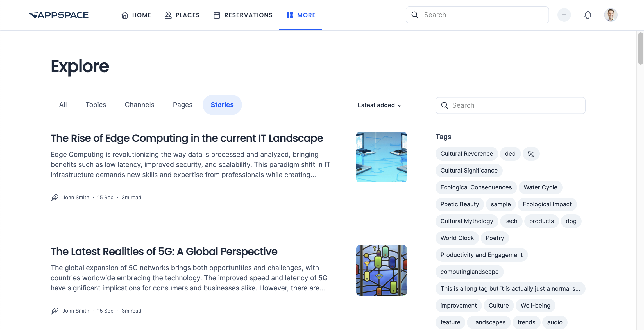This screenshot has height=330, width=644.
Task: Click the Places pin icon
Action: click(168, 15)
